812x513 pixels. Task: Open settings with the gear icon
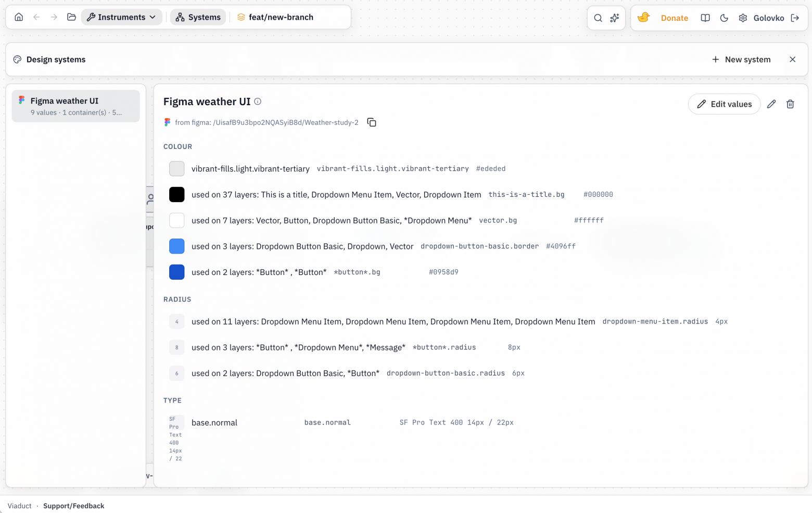point(743,18)
